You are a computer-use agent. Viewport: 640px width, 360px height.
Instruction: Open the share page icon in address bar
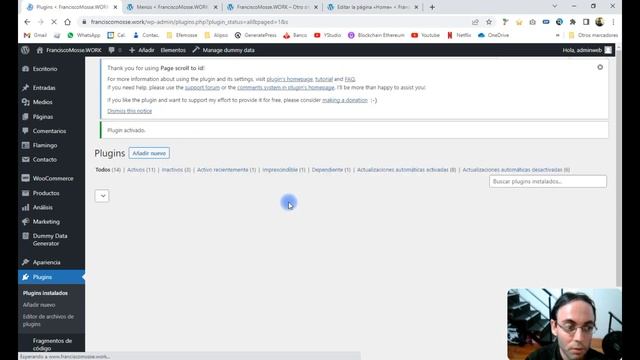tap(475, 22)
